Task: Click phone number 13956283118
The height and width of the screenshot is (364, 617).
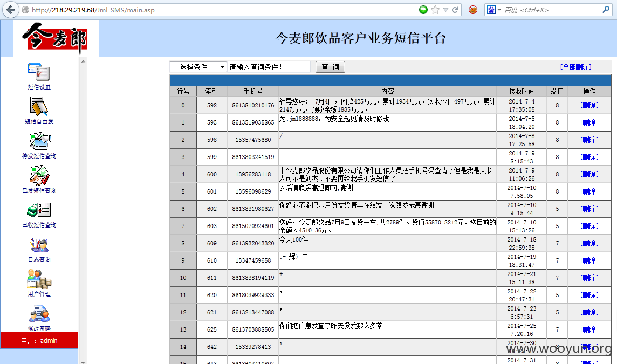Action: 253,174
